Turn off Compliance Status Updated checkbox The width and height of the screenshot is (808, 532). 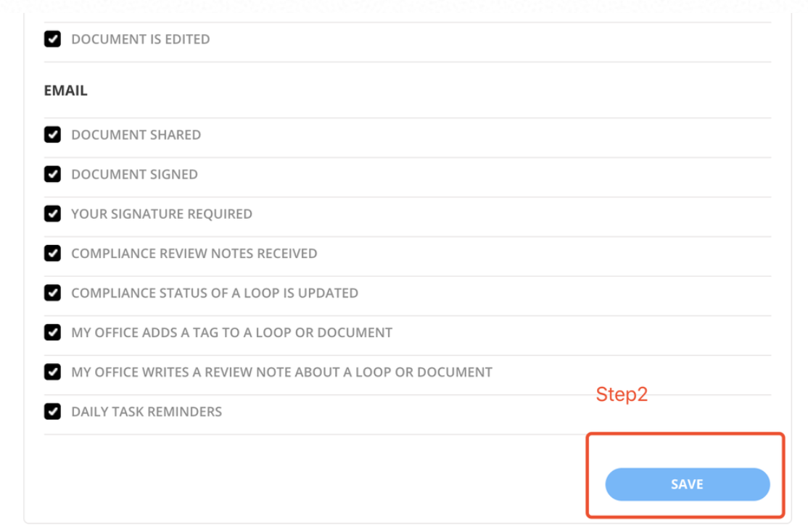click(52, 293)
